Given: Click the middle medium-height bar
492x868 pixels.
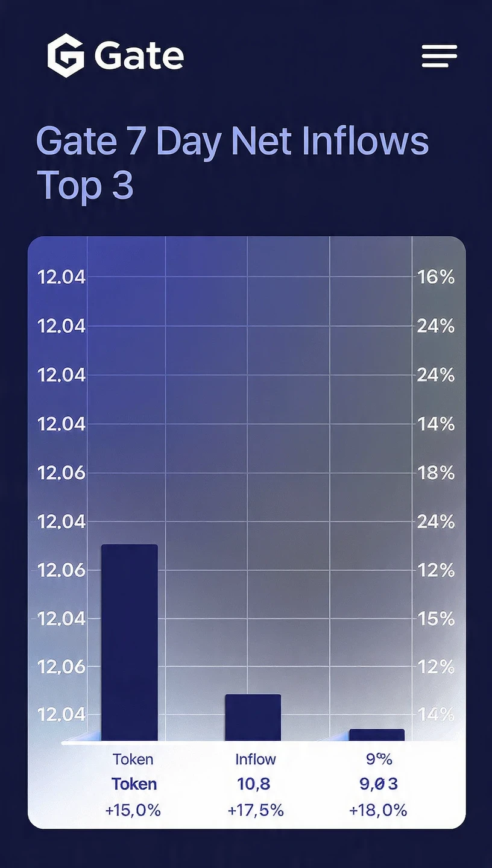Looking at the screenshot, I should pos(253,717).
